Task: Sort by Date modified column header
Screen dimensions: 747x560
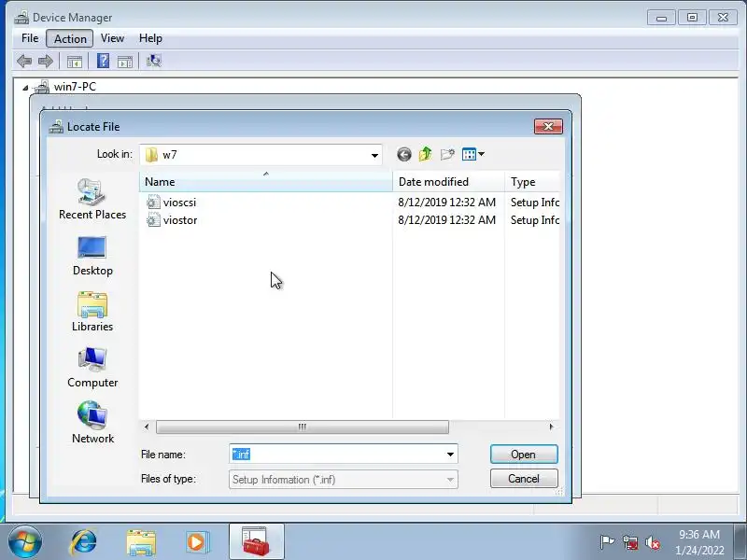Action: tap(448, 181)
